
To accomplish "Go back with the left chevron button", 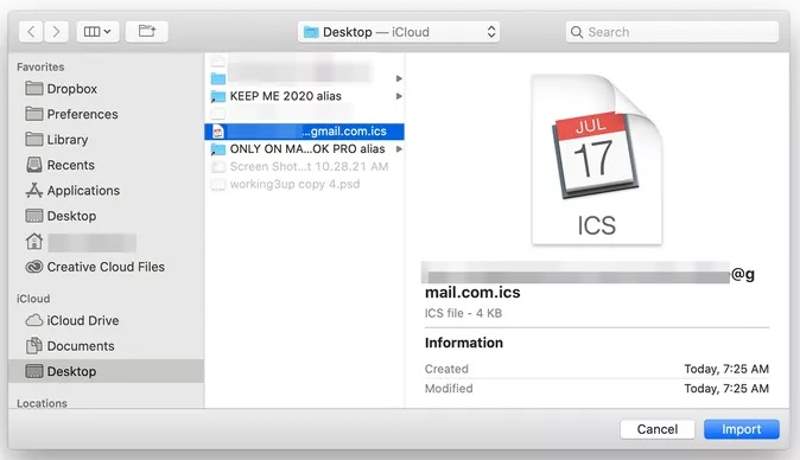I will click(x=31, y=32).
